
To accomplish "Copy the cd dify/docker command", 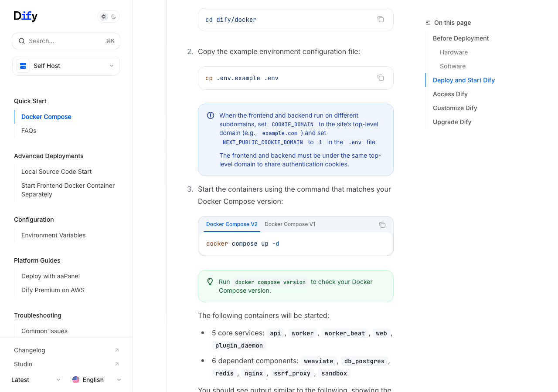I will [381, 19].
